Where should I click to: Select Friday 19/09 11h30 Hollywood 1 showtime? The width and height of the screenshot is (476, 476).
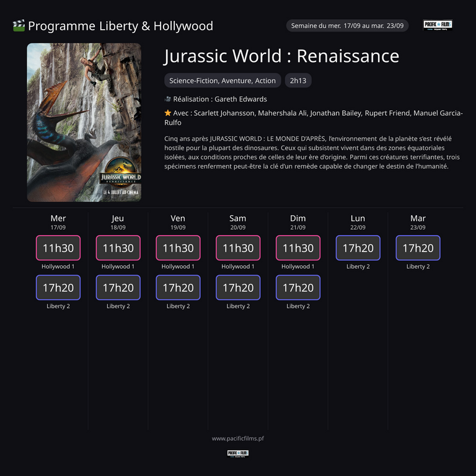coord(178,248)
